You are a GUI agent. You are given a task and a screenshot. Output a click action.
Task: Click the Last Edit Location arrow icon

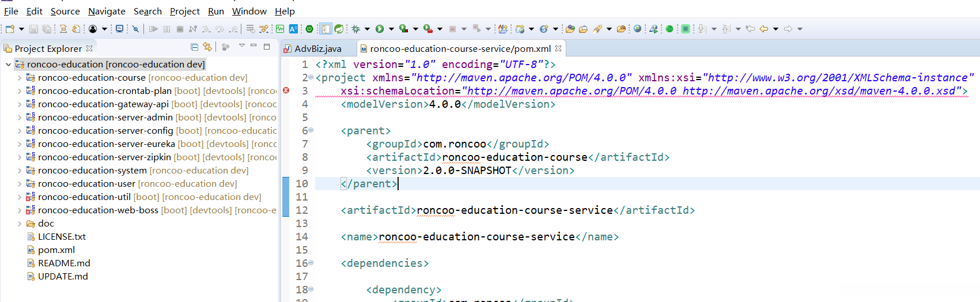tap(750, 29)
